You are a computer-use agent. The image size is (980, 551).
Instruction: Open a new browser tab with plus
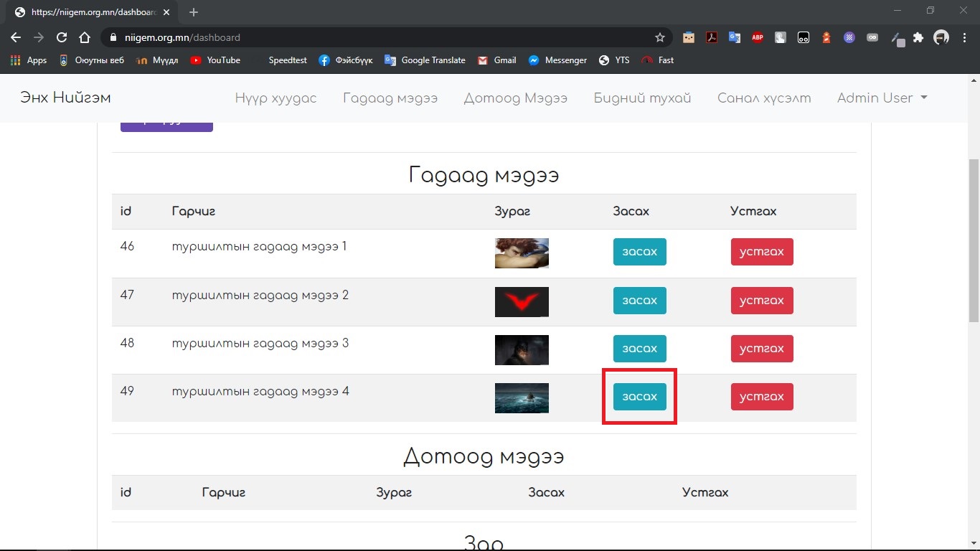pos(194,12)
